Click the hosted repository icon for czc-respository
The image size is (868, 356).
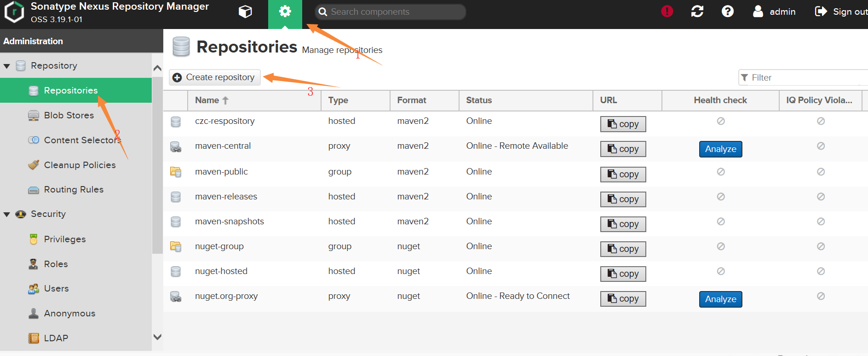pos(176,122)
